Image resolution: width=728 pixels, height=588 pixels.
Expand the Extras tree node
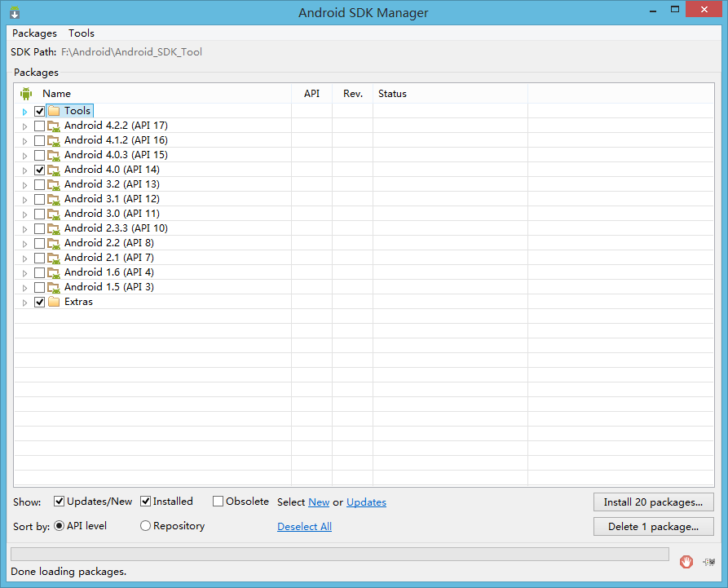tap(25, 303)
